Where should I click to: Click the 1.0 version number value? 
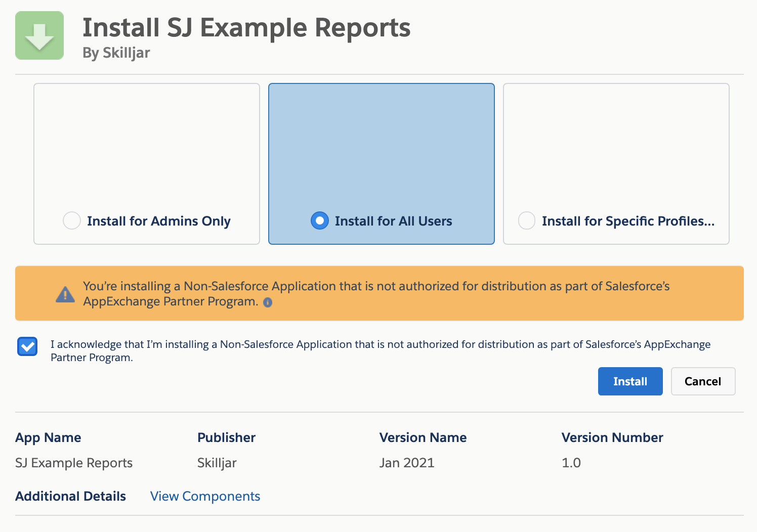(x=571, y=463)
